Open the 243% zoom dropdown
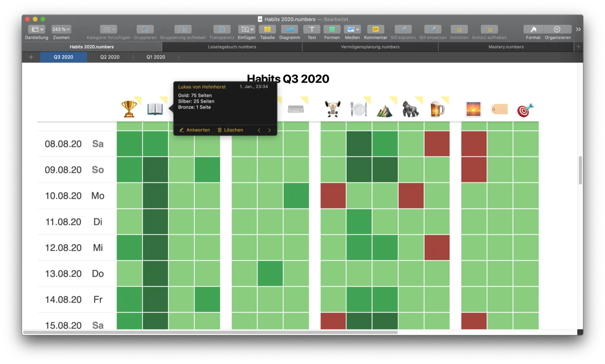 pos(61,29)
